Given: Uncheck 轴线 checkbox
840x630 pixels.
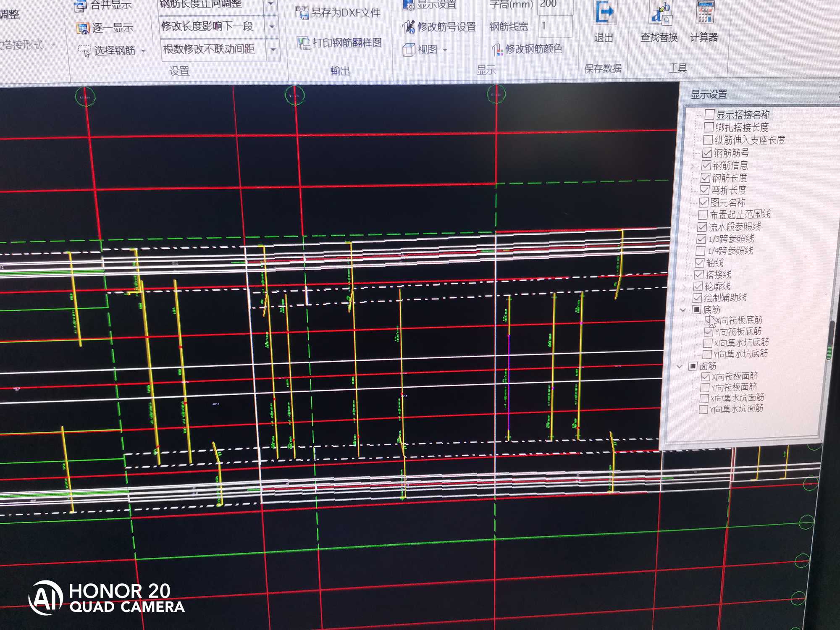Looking at the screenshot, I should [699, 263].
